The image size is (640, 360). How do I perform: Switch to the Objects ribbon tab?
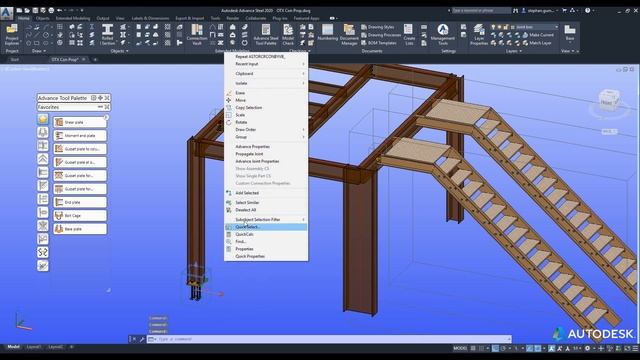pyautogui.click(x=42, y=18)
